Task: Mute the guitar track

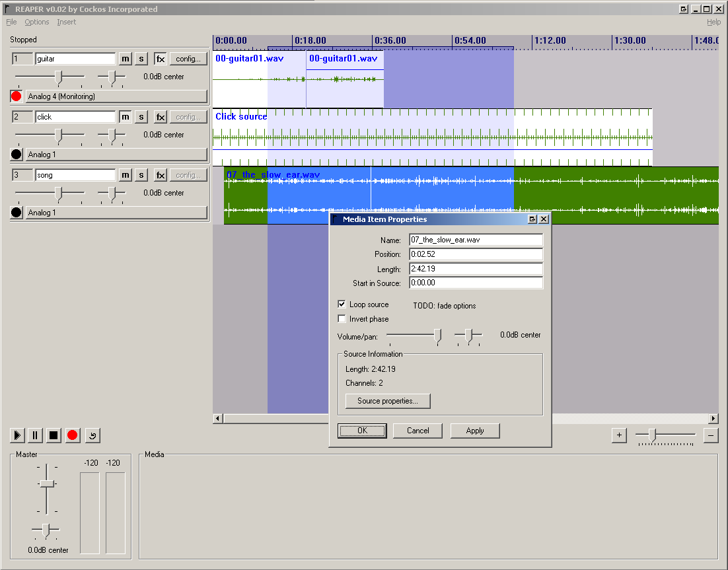Action: (125, 59)
